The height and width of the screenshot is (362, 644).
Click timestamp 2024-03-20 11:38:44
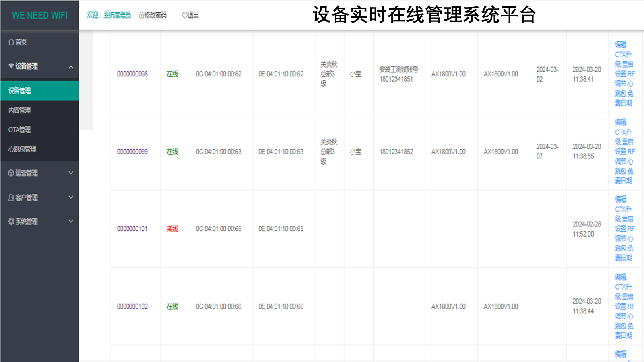pos(587,306)
